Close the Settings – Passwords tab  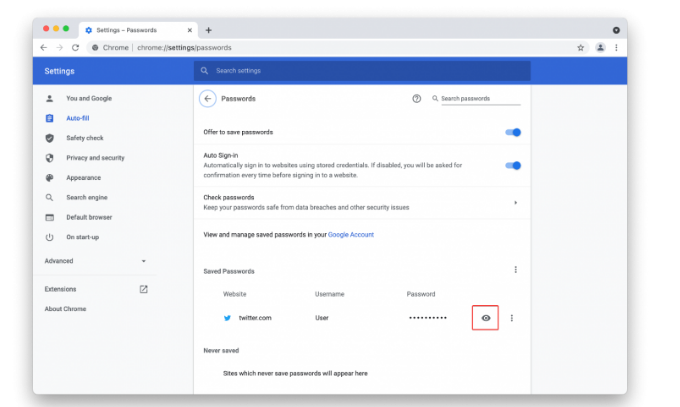pyautogui.click(x=190, y=30)
